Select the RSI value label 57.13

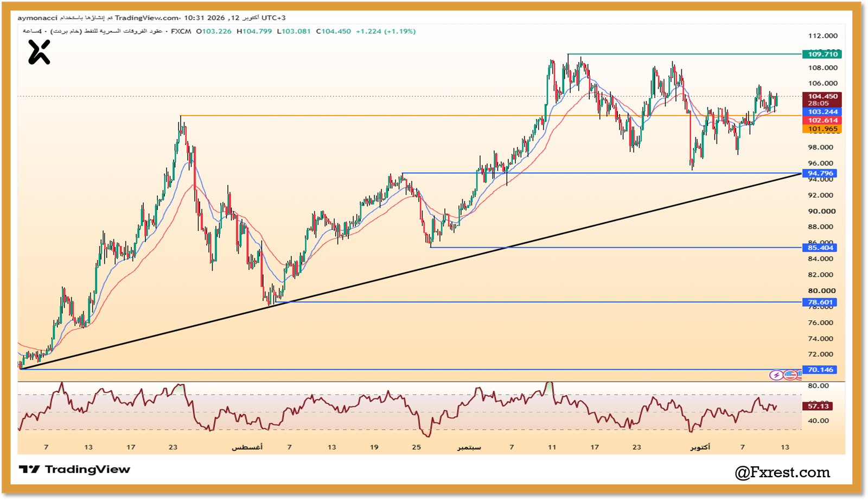[818, 406]
